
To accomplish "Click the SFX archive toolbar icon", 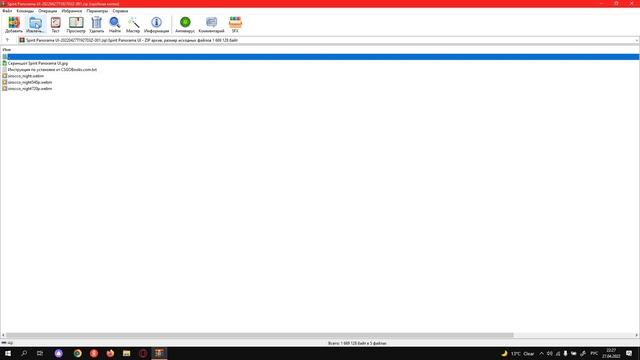I will [235, 24].
